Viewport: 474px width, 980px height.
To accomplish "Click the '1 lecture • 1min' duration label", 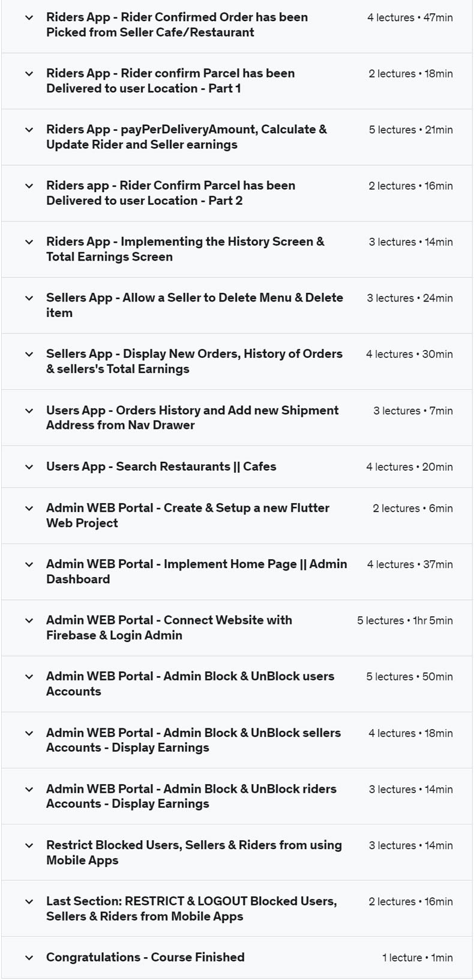I will coord(418,958).
